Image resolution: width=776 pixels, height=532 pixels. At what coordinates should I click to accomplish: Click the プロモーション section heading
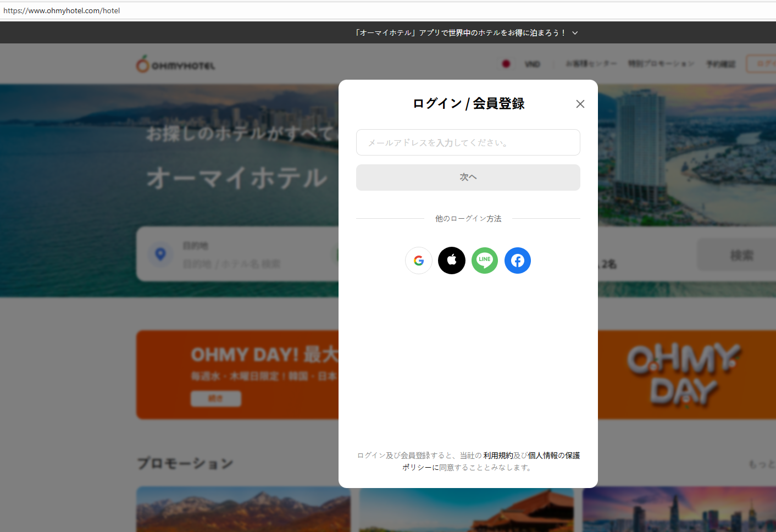pyautogui.click(x=185, y=463)
